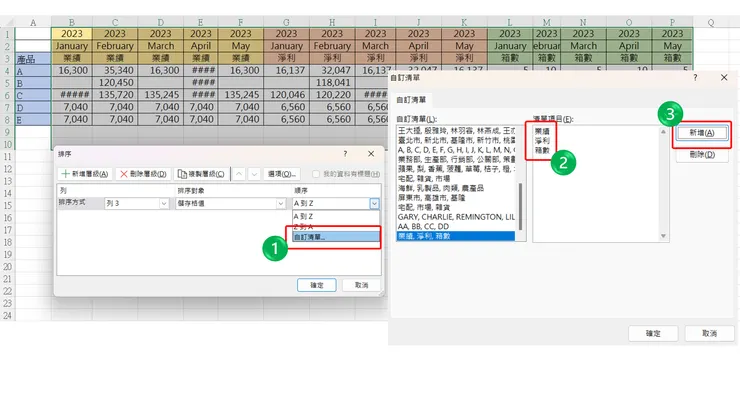Click the cell containing 120,450
740x416 pixels.
point(115,83)
